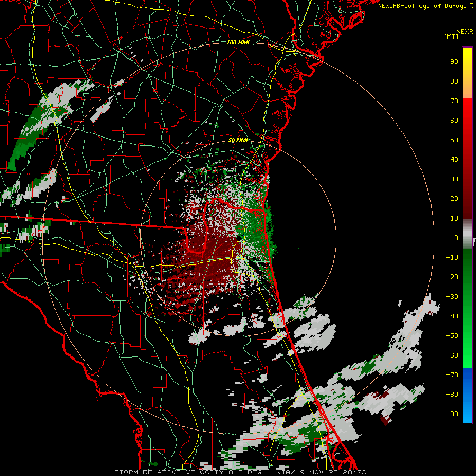Screen dimensions: 476x476
Task: Click the yellow top segment of the color bar
Action: tap(467, 73)
